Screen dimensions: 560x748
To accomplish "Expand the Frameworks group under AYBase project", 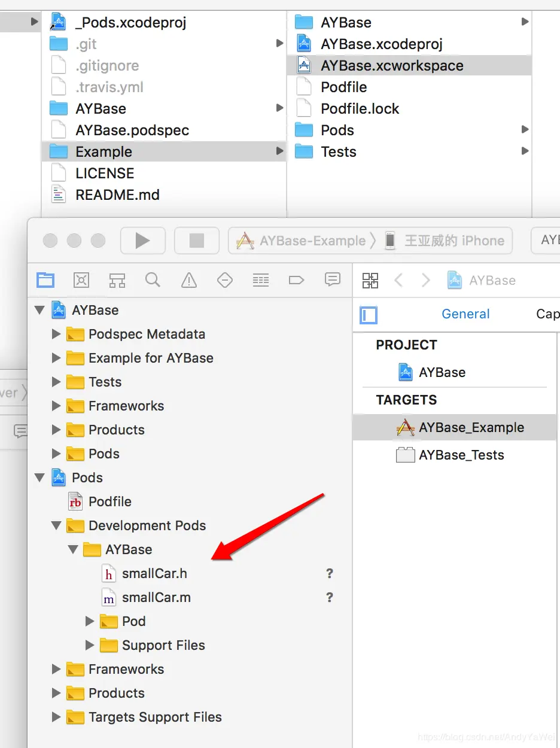I will pyautogui.click(x=56, y=406).
